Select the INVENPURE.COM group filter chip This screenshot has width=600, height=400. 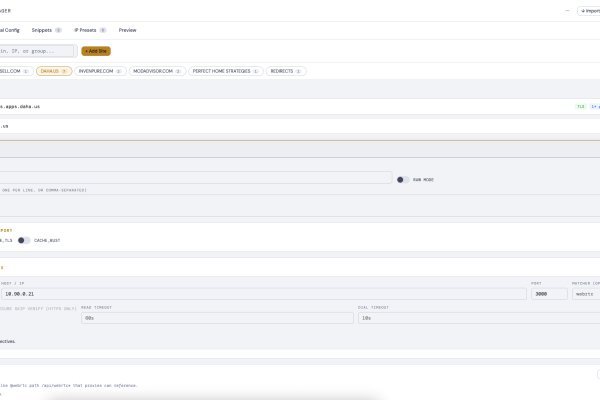pyautogui.click(x=100, y=71)
